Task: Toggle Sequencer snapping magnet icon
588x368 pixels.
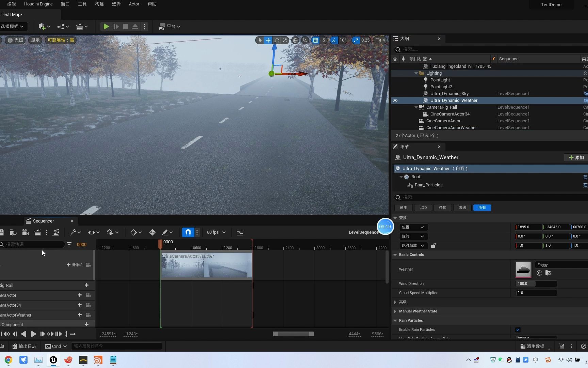Action: coord(188,232)
